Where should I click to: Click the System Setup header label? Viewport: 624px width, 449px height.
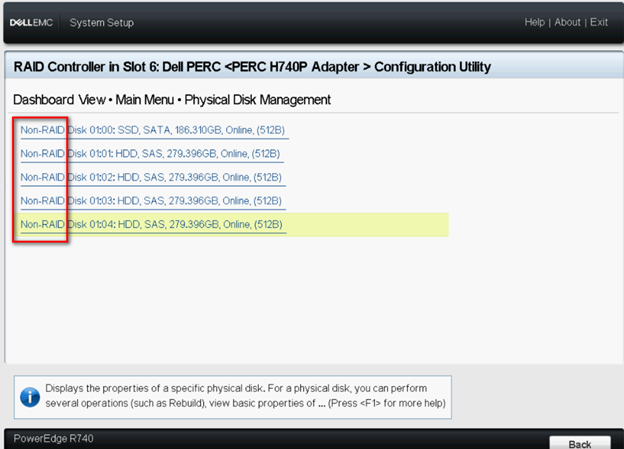(101, 23)
